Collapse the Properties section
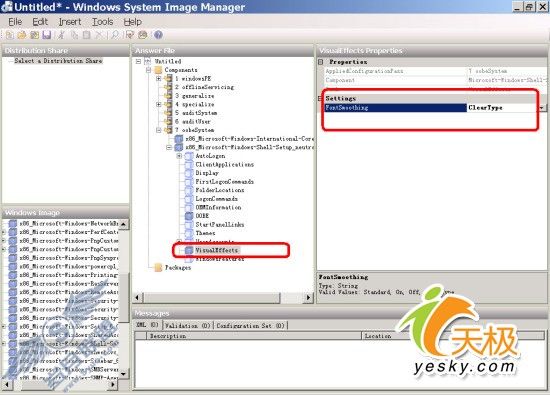This screenshot has height=395, width=550. [x=321, y=62]
